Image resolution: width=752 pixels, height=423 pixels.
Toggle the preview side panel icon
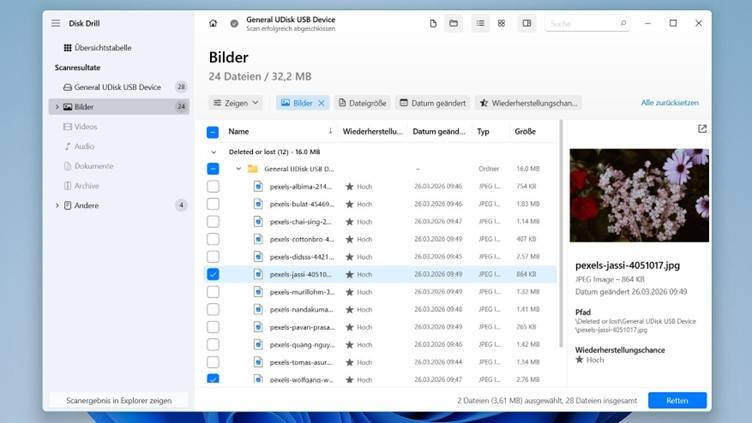526,23
